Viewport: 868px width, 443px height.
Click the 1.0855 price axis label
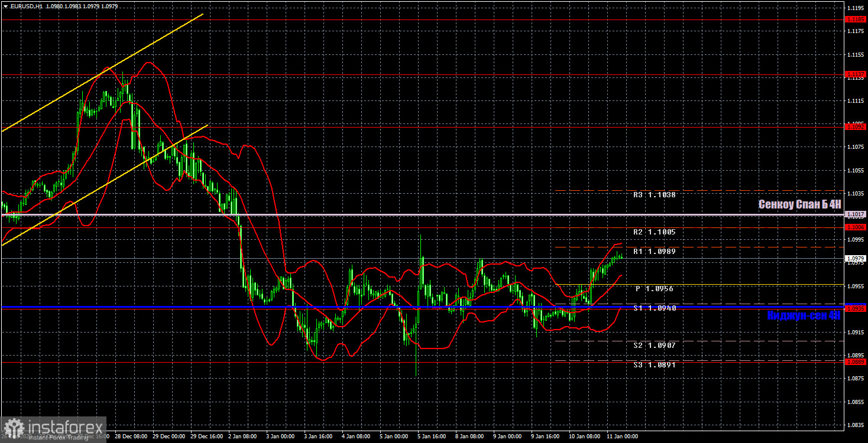[856, 402]
